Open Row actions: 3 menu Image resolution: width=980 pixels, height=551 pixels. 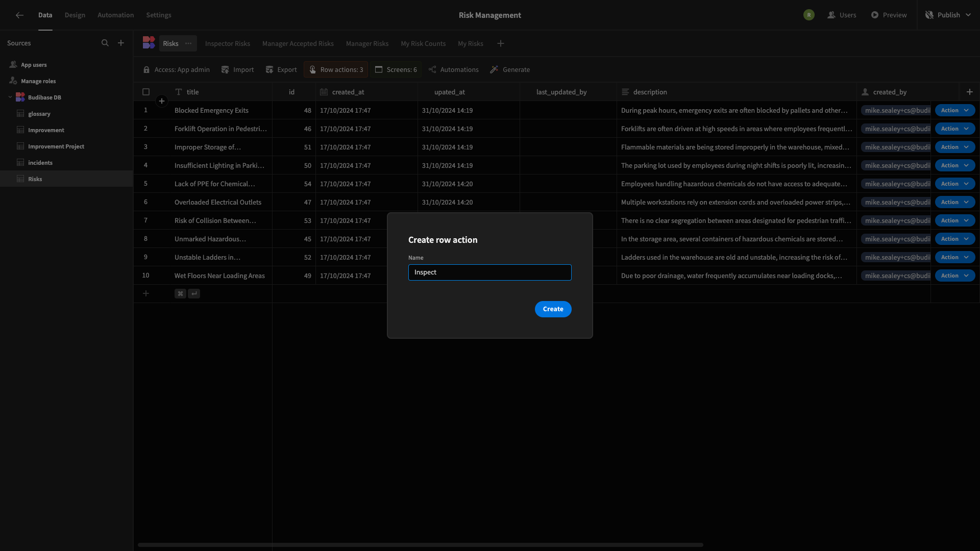coord(336,70)
